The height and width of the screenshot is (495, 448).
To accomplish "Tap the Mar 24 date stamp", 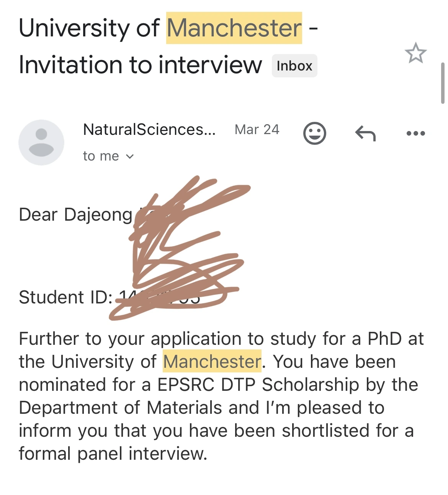I will 257,129.
